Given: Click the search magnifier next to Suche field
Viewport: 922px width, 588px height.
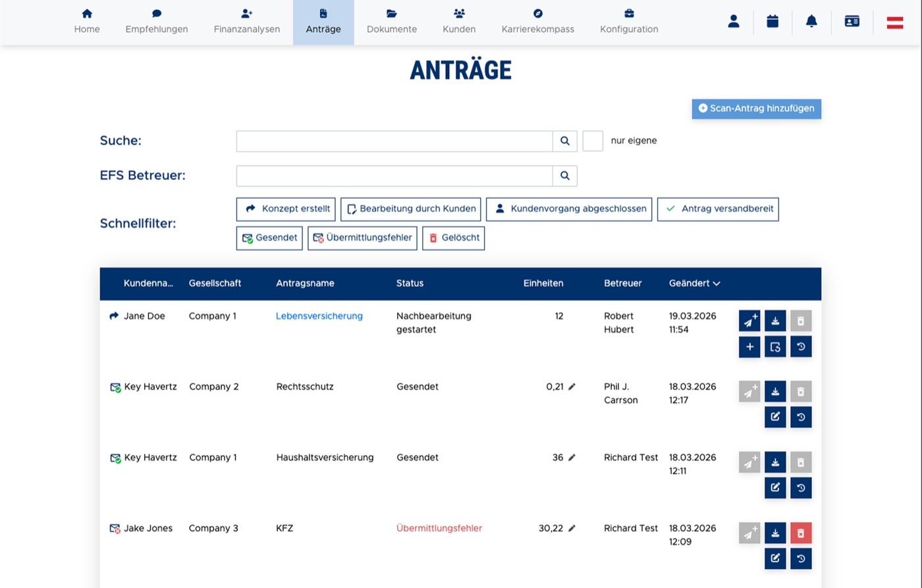Looking at the screenshot, I should (565, 141).
